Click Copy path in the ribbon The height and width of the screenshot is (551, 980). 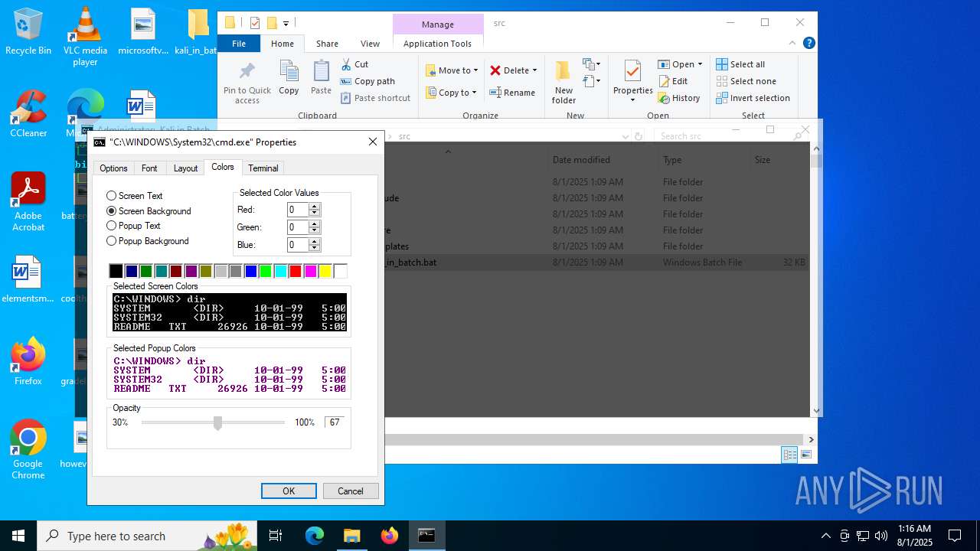click(367, 81)
